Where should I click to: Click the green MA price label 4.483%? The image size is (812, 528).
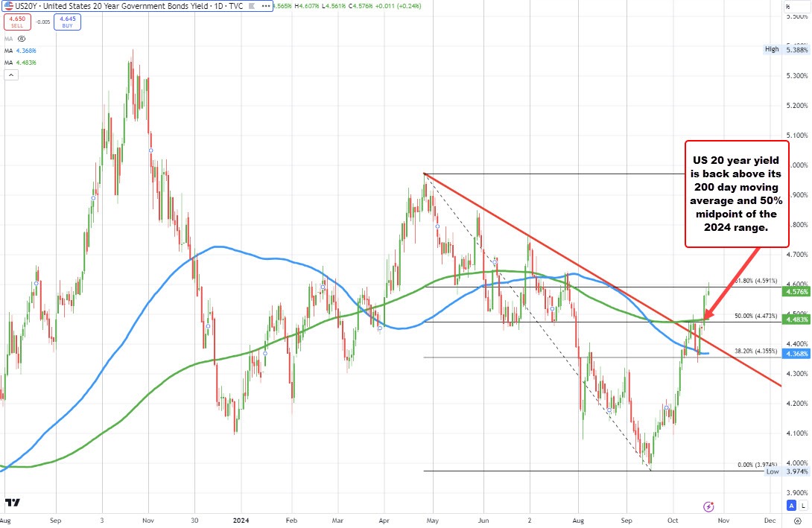click(796, 320)
